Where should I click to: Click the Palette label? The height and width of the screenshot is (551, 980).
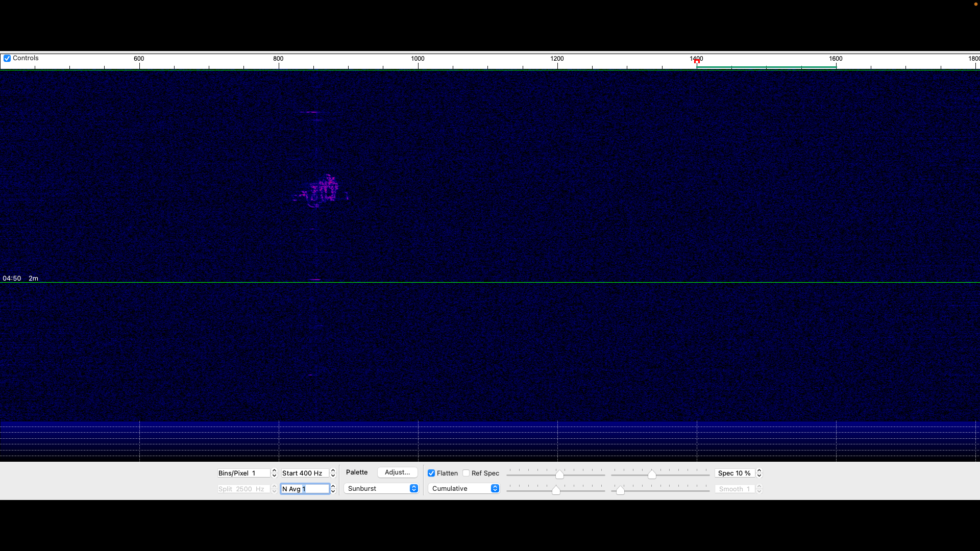pyautogui.click(x=357, y=472)
